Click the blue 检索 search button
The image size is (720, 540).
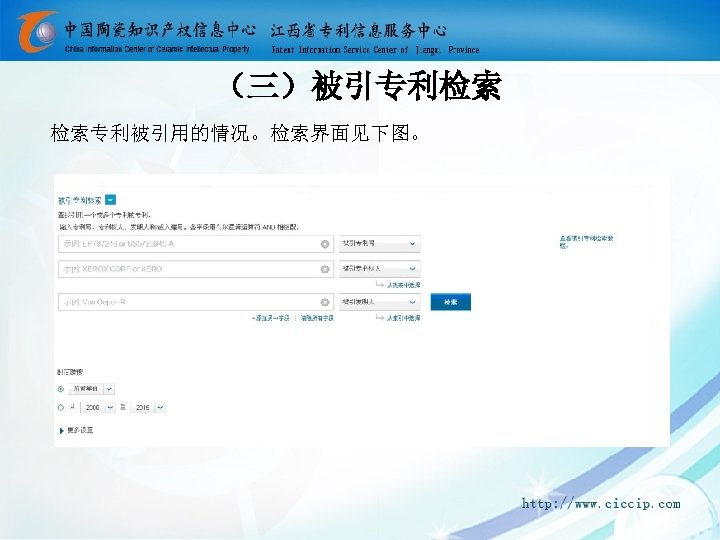click(x=450, y=302)
